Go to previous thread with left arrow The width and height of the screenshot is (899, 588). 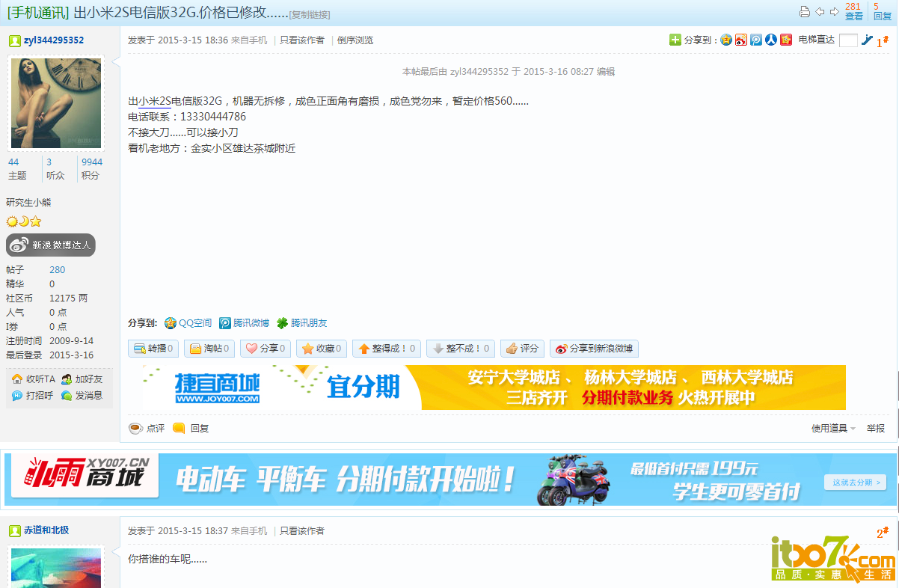click(820, 12)
